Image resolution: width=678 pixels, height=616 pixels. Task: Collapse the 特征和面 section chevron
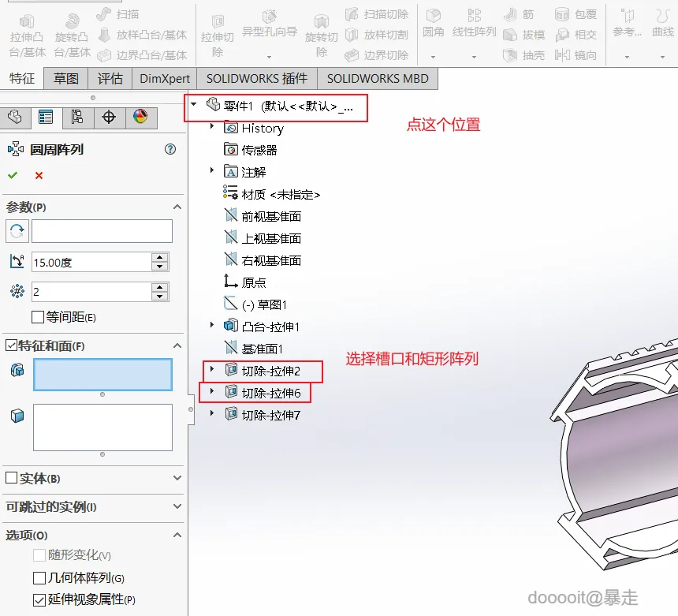177,345
